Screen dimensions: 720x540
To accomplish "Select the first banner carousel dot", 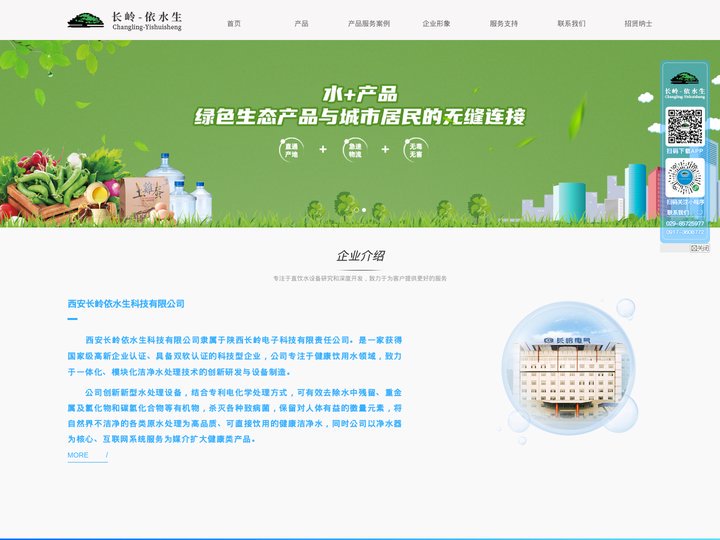I will [x=356, y=210].
